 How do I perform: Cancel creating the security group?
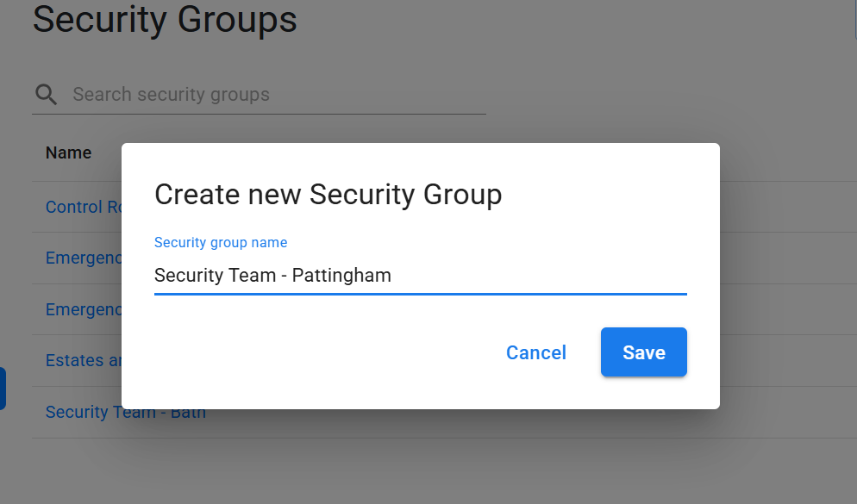(x=536, y=352)
